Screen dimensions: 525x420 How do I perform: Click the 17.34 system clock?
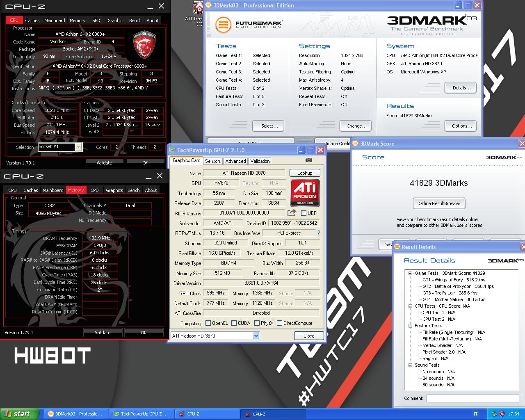514,414
